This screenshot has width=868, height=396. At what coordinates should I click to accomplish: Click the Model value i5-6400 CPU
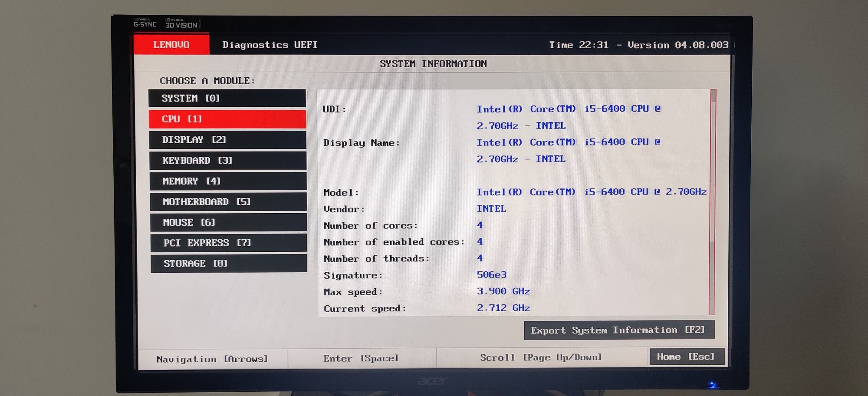592,192
